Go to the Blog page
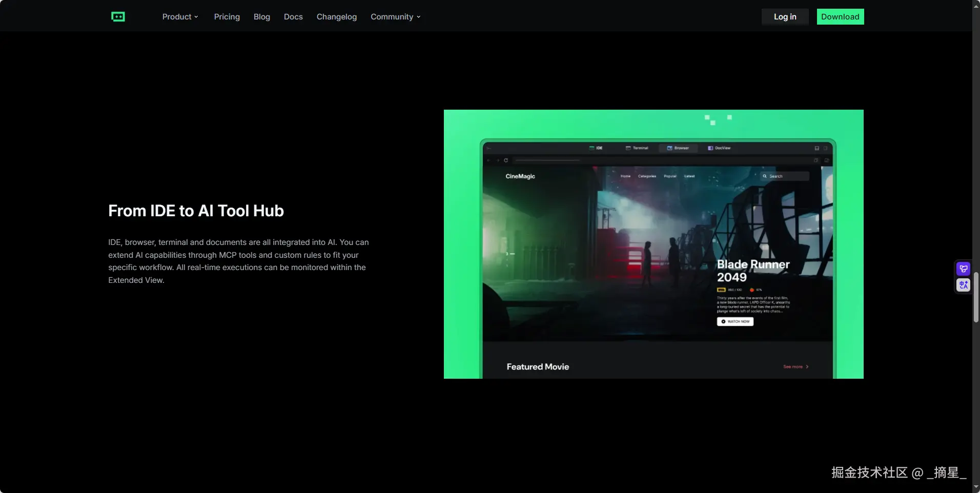This screenshot has width=980, height=493. (262, 17)
